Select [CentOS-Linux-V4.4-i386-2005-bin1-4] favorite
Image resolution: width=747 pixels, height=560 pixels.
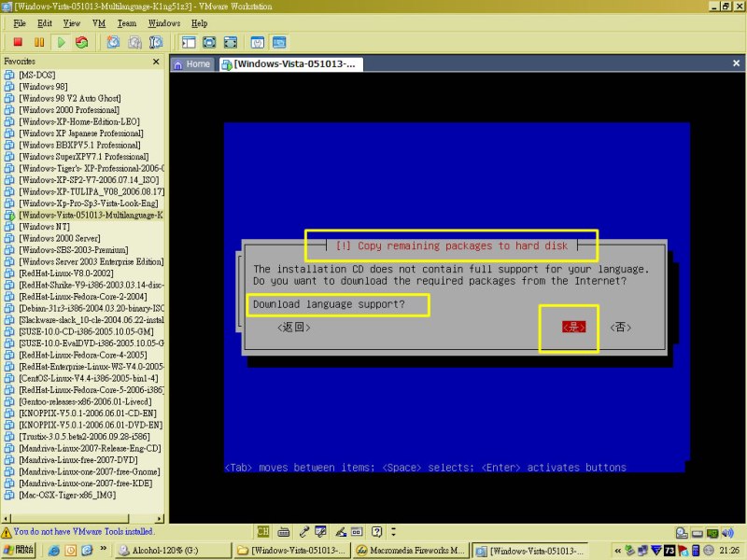pos(88,378)
